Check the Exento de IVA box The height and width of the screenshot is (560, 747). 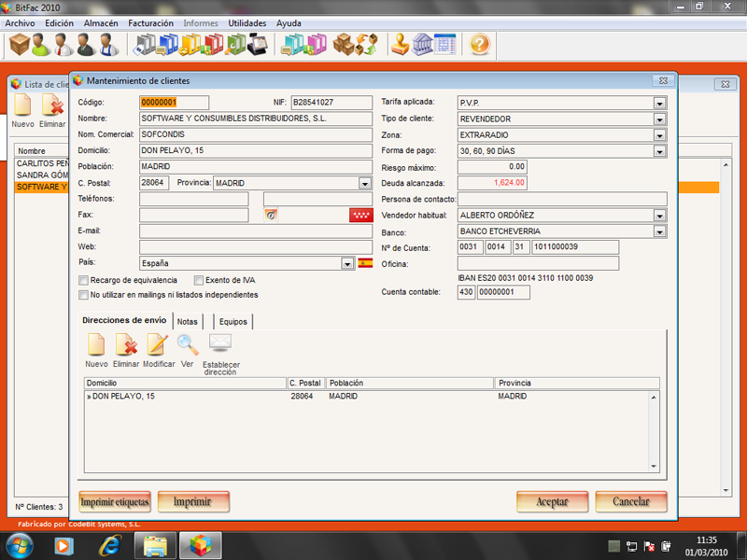(199, 280)
